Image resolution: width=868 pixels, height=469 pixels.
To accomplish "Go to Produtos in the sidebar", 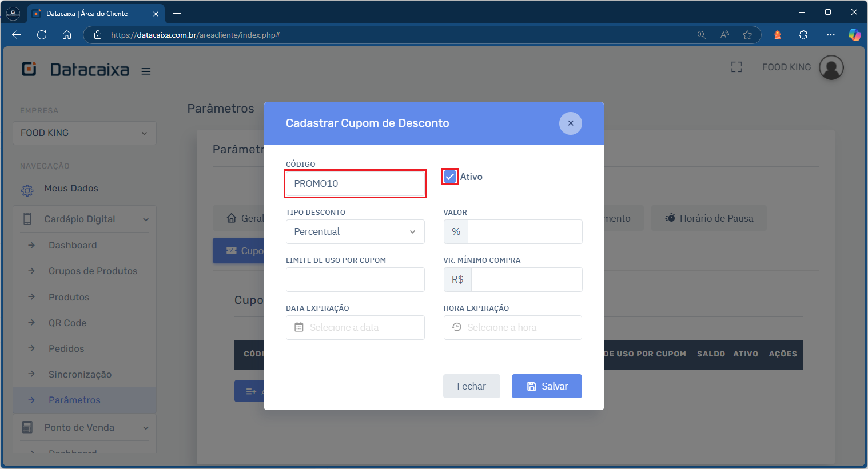I will click(69, 297).
